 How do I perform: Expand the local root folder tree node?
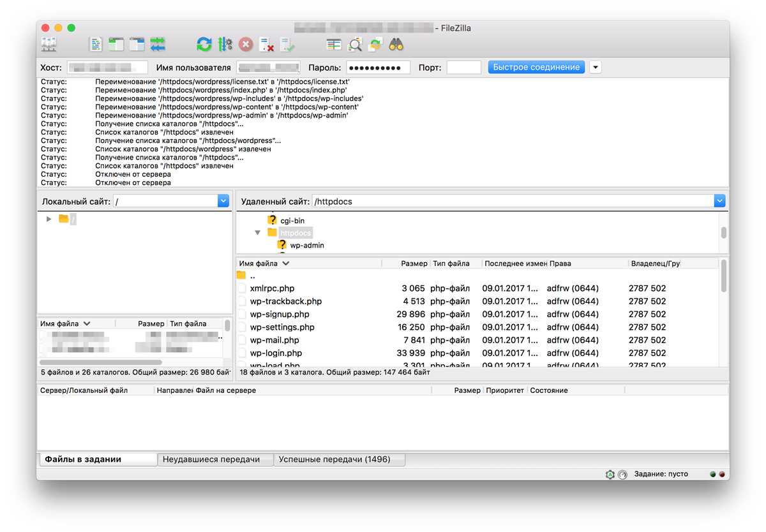(x=49, y=219)
